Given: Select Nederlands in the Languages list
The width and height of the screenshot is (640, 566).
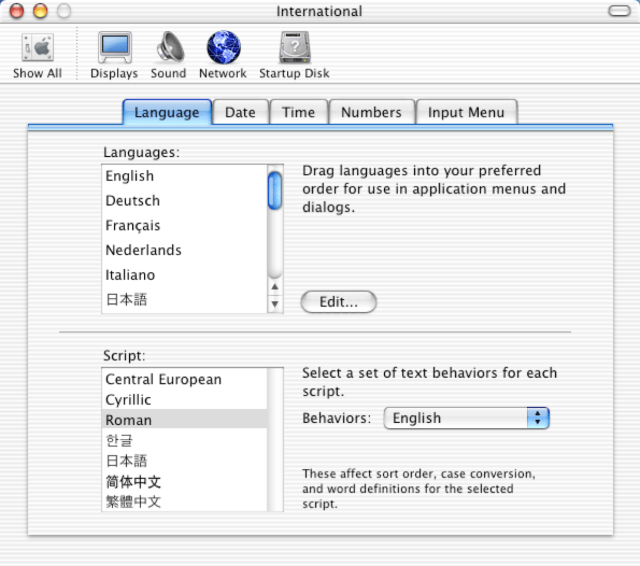Looking at the screenshot, I should coord(184,250).
